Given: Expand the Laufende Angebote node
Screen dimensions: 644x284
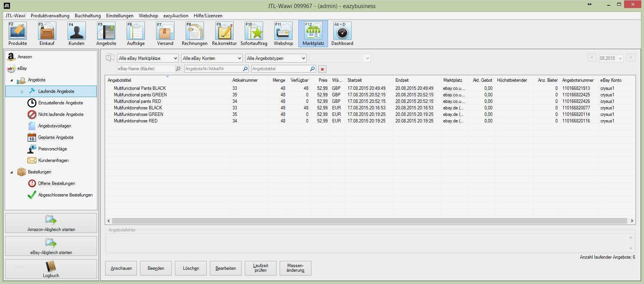Looking at the screenshot, I should click(22, 92).
